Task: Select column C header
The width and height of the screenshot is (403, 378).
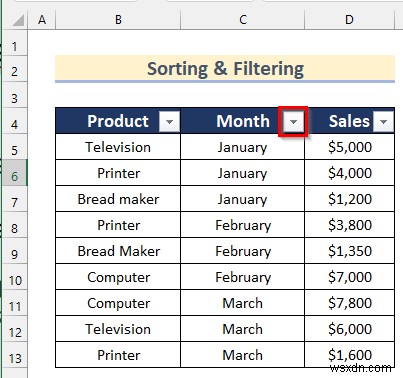Action: tap(243, 20)
